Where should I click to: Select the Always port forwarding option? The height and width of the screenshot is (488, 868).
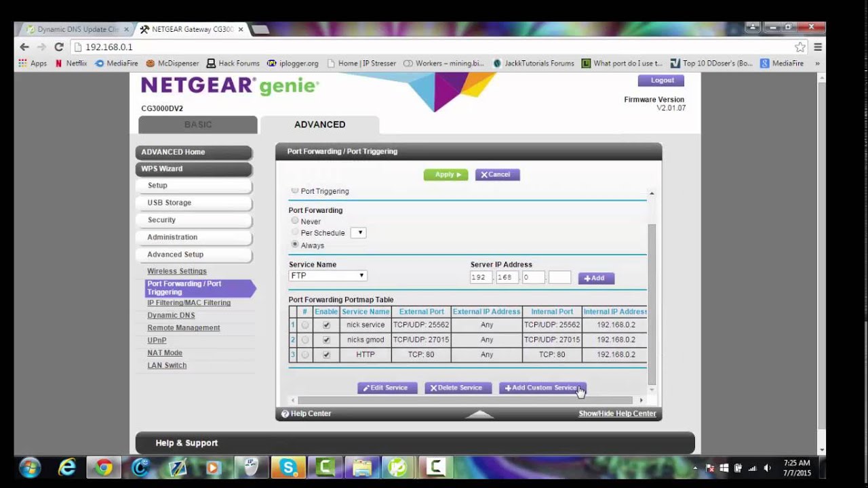point(294,244)
